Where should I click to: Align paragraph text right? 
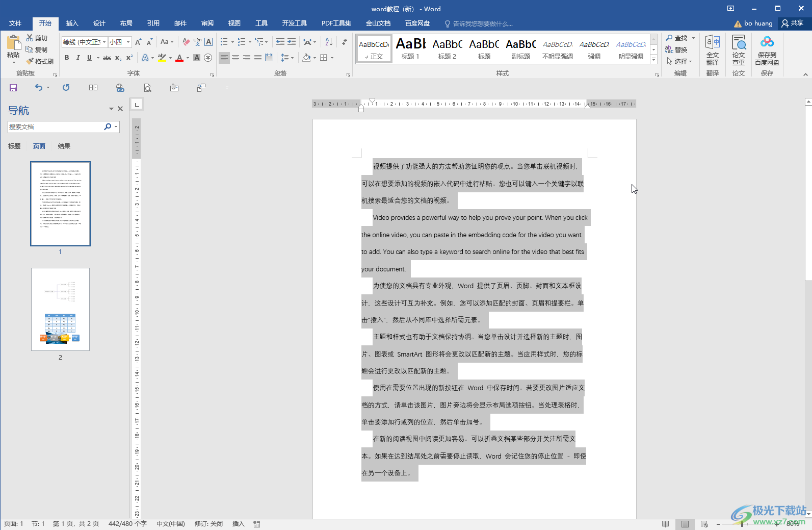(x=247, y=58)
